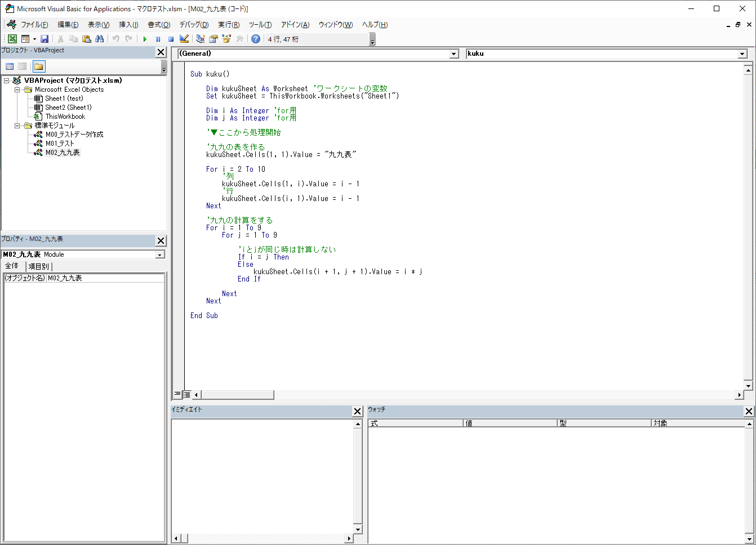Click the M02_九九表 object name field
Viewport: 756px width, 545px height.
[x=105, y=278]
